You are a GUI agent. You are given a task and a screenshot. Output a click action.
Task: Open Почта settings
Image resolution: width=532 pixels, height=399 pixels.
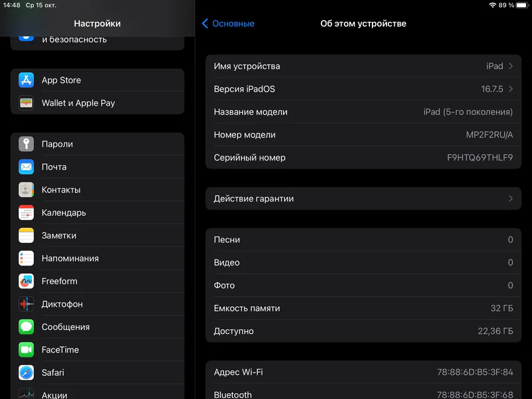[98, 167]
